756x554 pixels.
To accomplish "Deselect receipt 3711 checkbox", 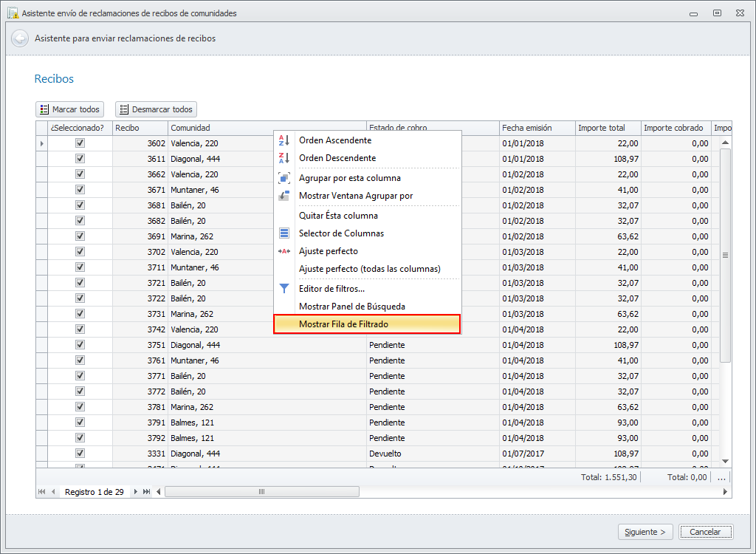I will (x=80, y=267).
